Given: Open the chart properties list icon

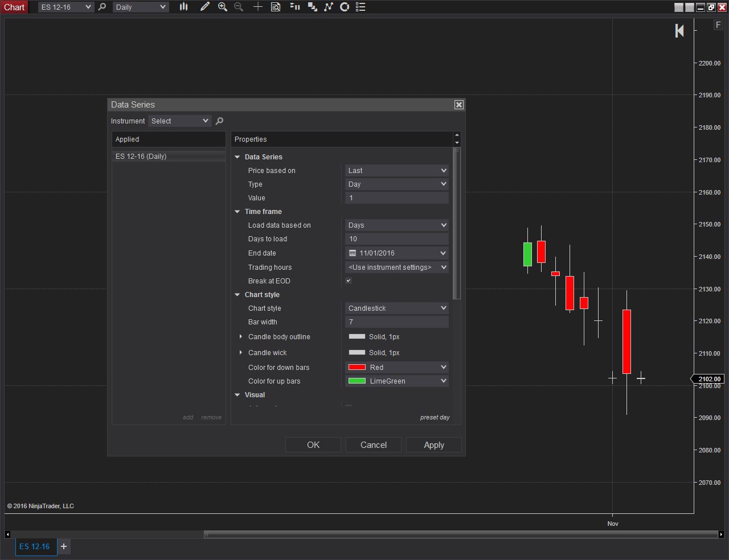Looking at the screenshot, I should [x=361, y=7].
